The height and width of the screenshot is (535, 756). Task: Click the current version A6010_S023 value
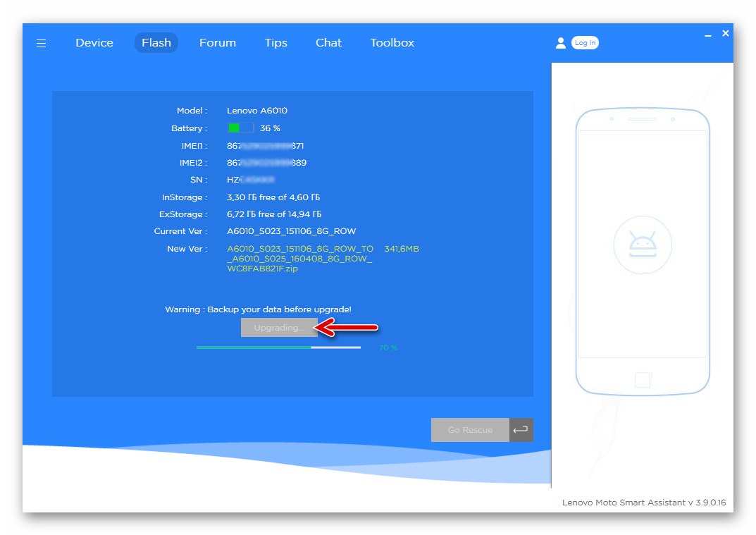click(291, 231)
